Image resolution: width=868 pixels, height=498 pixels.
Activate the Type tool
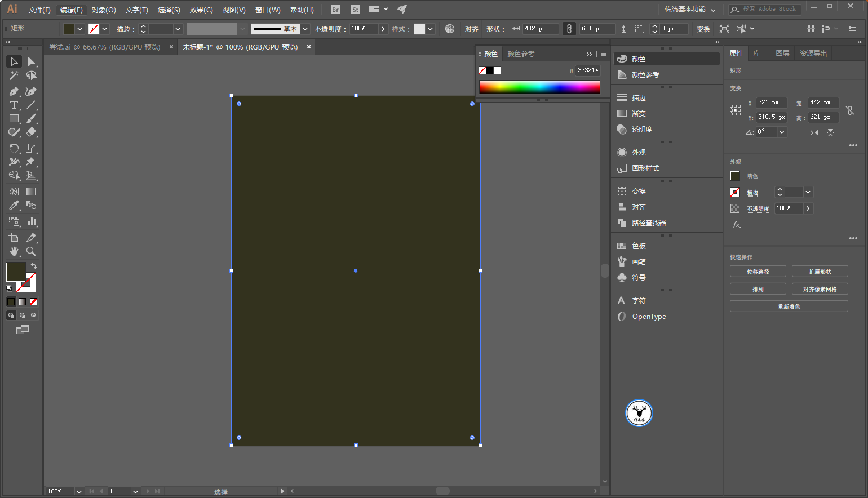click(14, 105)
